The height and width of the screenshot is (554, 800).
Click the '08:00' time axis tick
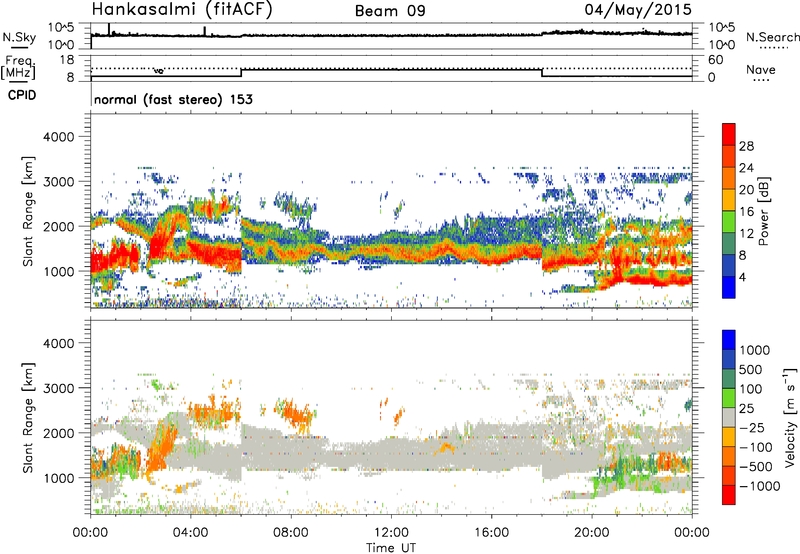pyautogui.click(x=291, y=533)
